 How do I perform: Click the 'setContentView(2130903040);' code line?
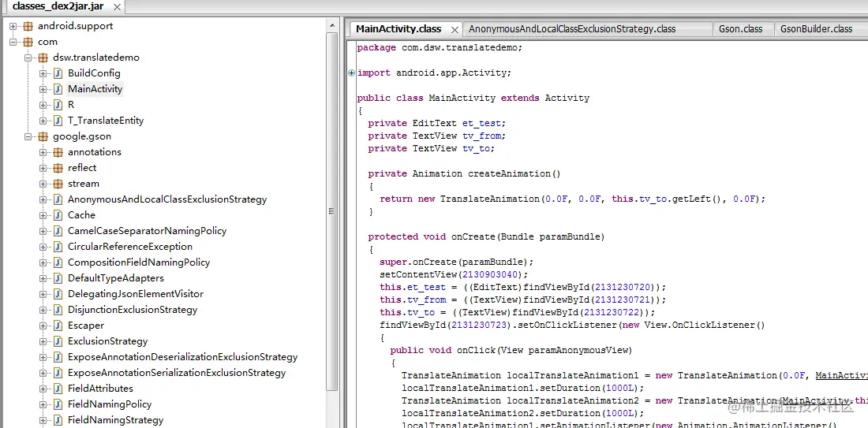(454, 275)
